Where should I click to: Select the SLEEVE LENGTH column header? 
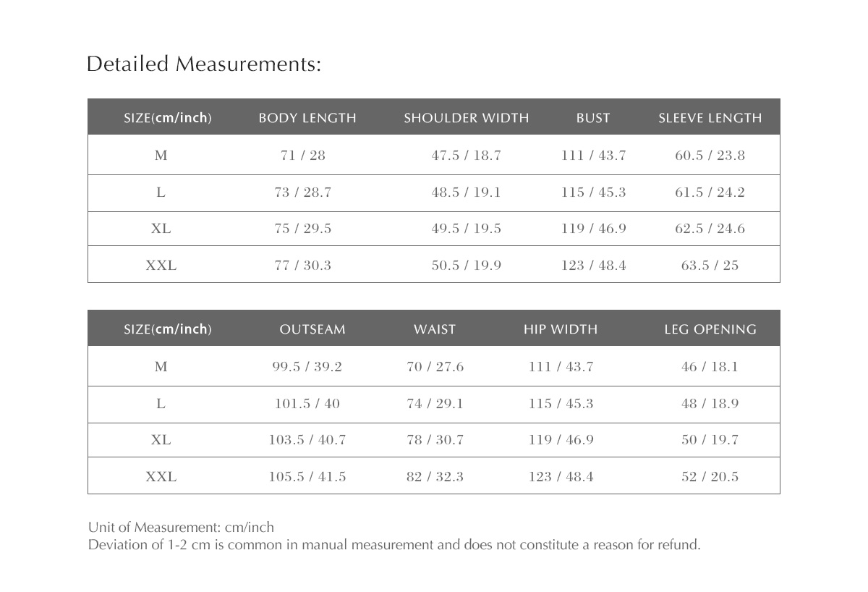[710, 118]
